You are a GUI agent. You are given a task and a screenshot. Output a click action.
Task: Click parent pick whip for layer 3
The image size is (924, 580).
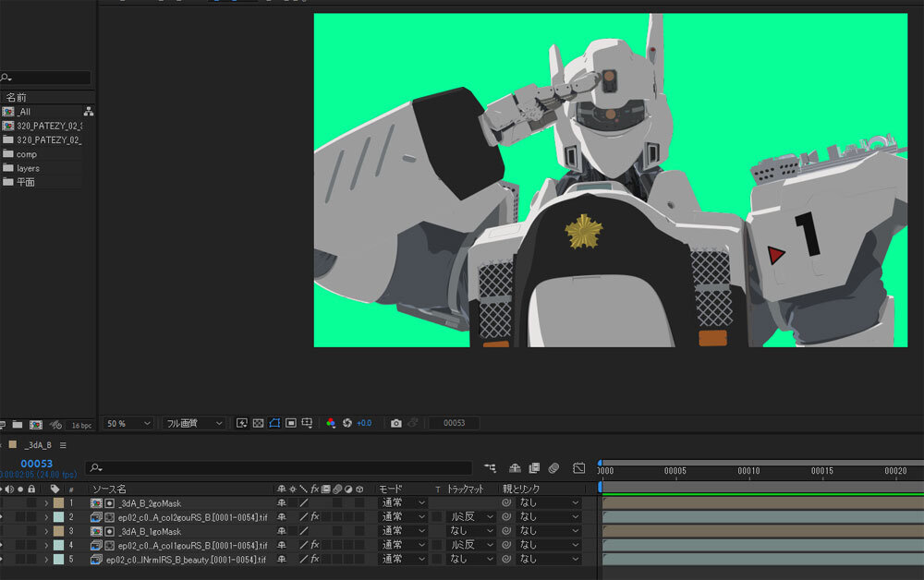506,530
